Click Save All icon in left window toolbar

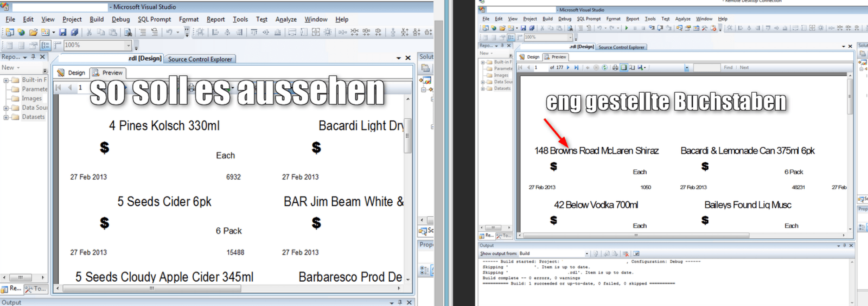coord(74,32)
